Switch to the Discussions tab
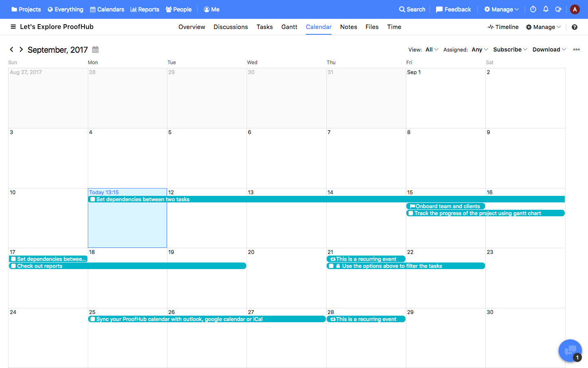Screen dimensions: 588x368 coord(231,27)
